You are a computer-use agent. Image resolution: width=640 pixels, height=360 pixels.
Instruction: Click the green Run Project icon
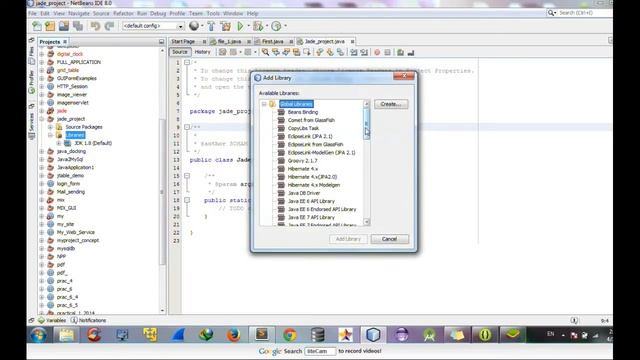pos(240,26)
